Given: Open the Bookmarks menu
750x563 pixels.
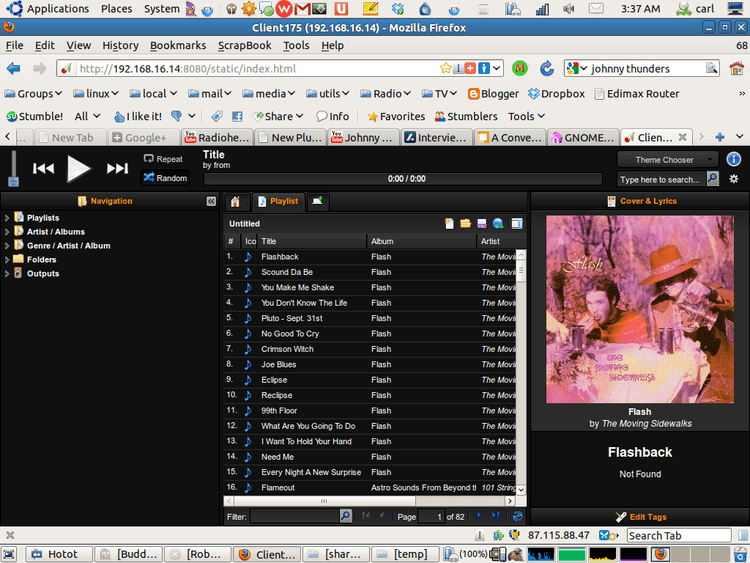Looking at the screenshot, I should point(178,45).
